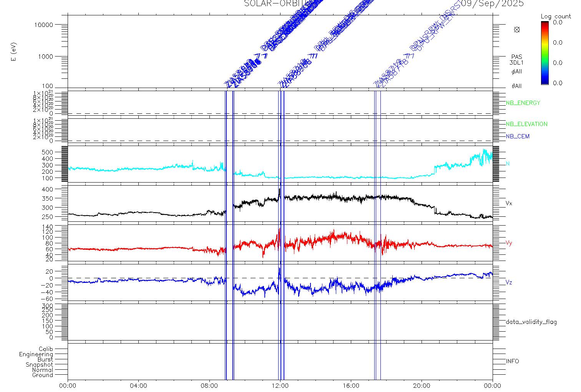Click the 16:00 time axis label
Viewport: 581px width, 392px height.
pyautogui.click(x=351, y=385)
